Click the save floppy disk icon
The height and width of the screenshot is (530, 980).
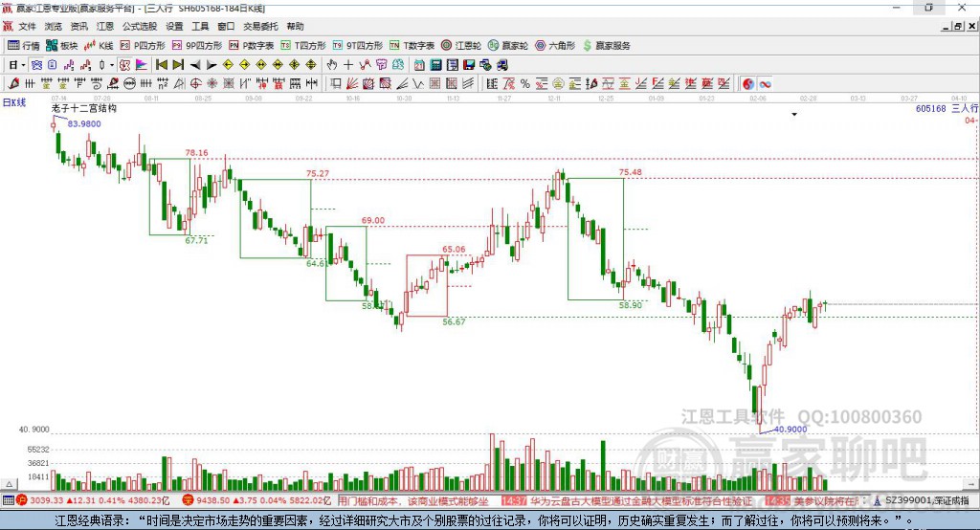[x=469, y=65]
